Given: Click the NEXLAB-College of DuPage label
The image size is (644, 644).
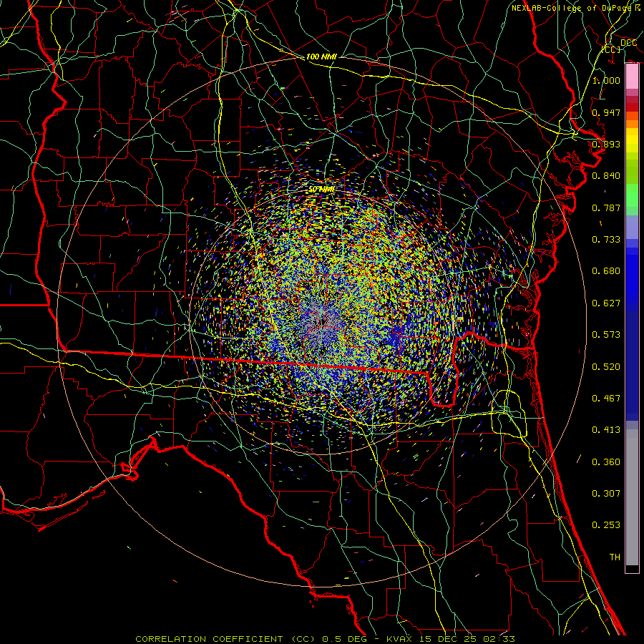Looking at the screenshot, I should pos(575,8).
